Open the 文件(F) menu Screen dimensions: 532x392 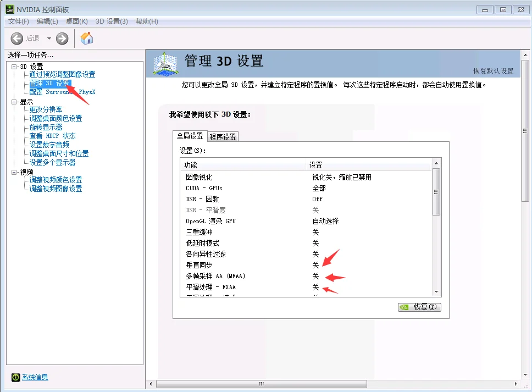[18, 21]
